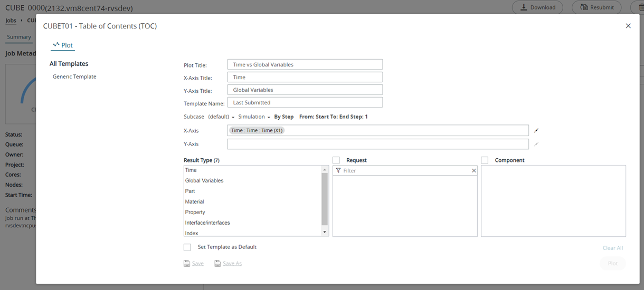
Task: Click the X-Axis selection field
Action: pyautogui.click(x=378, y=130)
